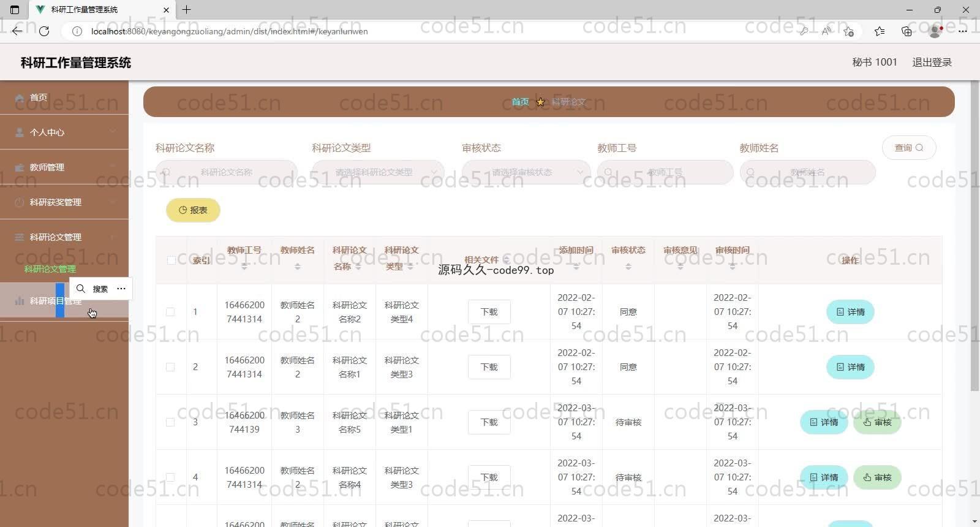
Task: Open the three-dots more options in popup
Action: [121, 289]
